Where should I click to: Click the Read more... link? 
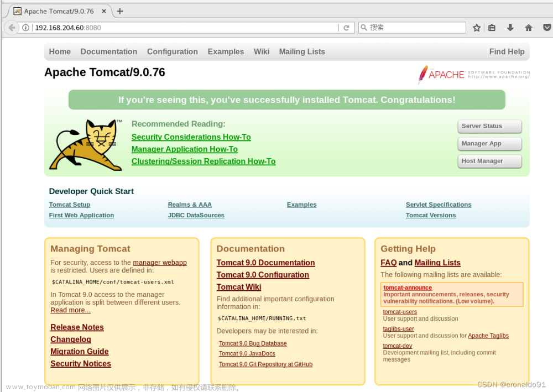pos(71,310)
